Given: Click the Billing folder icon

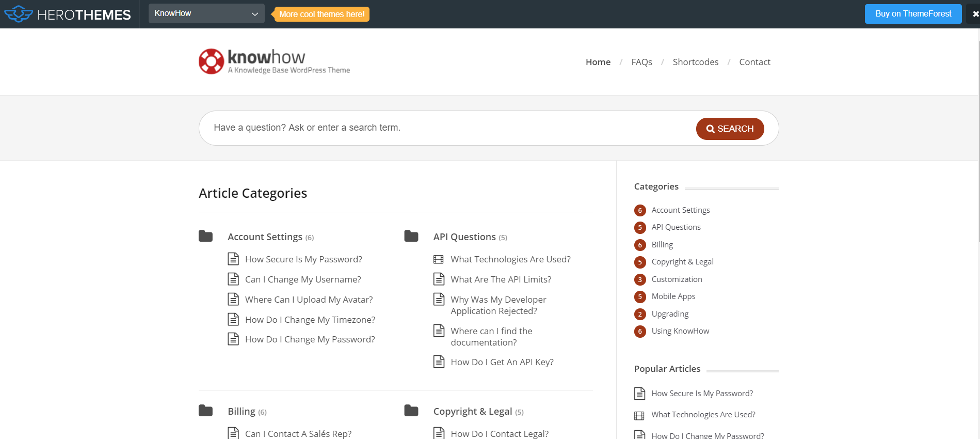Looking at the screenshot, I should click(205, 411).
